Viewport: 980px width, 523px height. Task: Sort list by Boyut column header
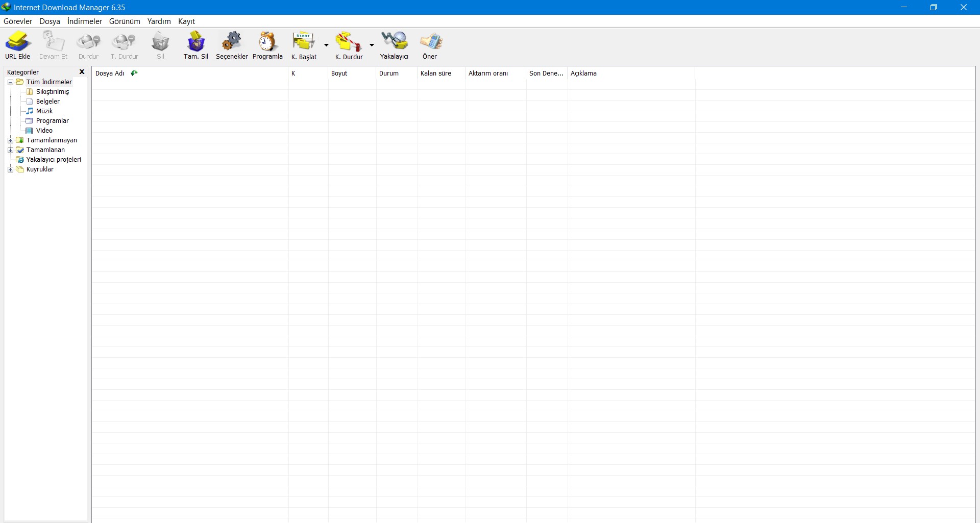[339, 73]
